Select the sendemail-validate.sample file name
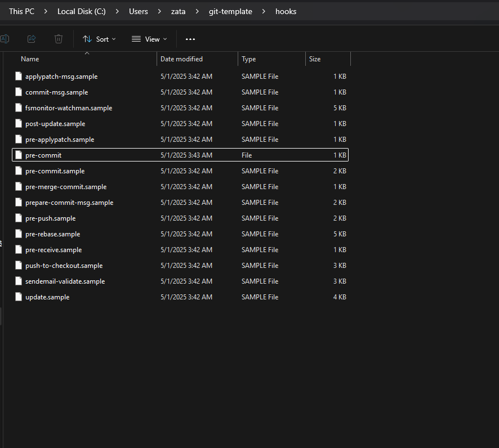Image resolution: width=499 pixels, height=448 pixels. [65, 281]
